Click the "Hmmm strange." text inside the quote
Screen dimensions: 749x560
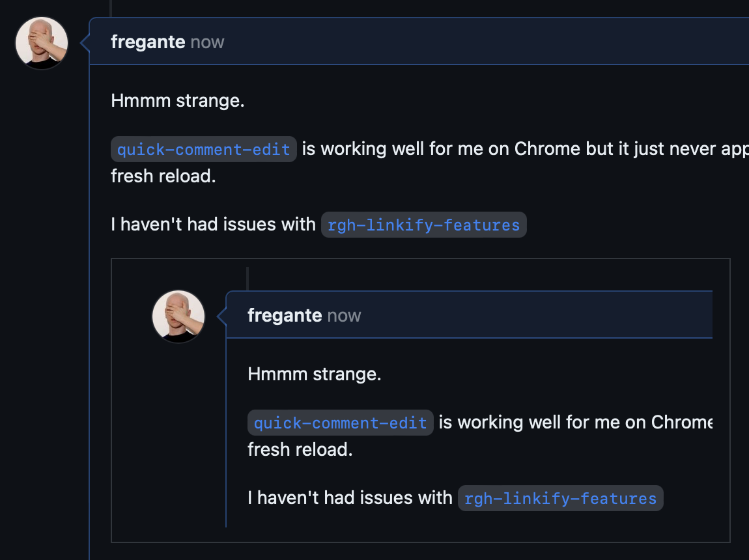(x=314, y=374)
